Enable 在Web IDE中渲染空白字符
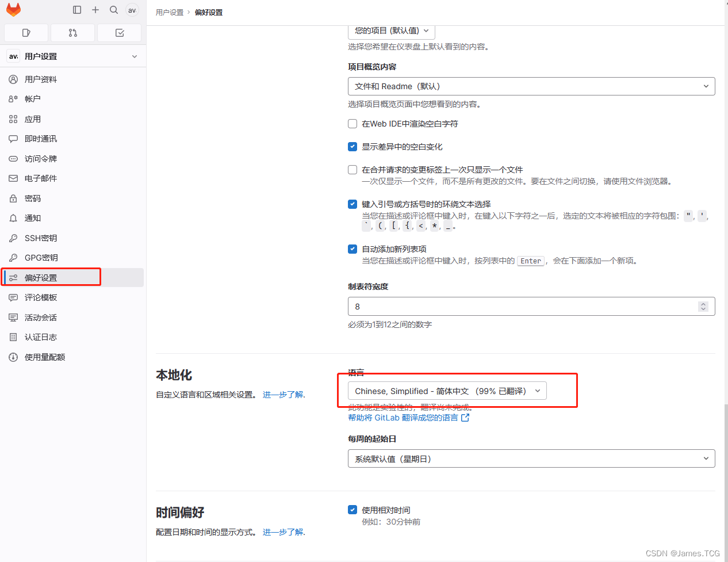The height and width of the screenshot is (562, 728). point(352,123)
